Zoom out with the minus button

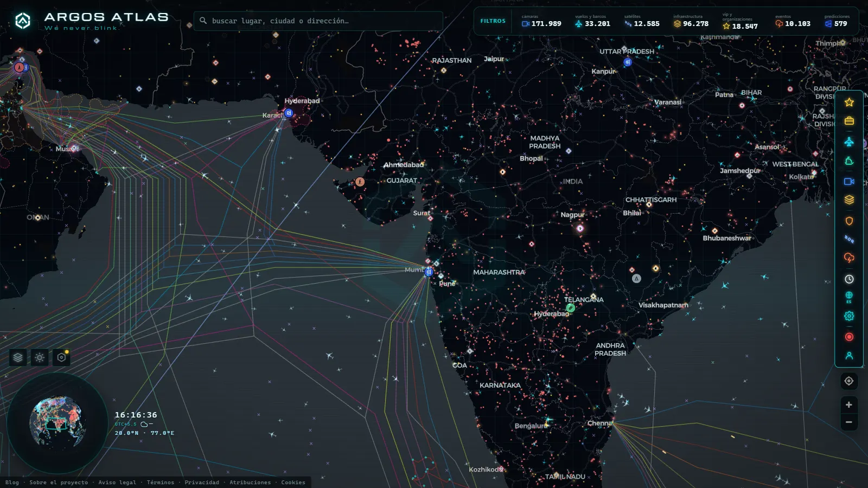849,422
